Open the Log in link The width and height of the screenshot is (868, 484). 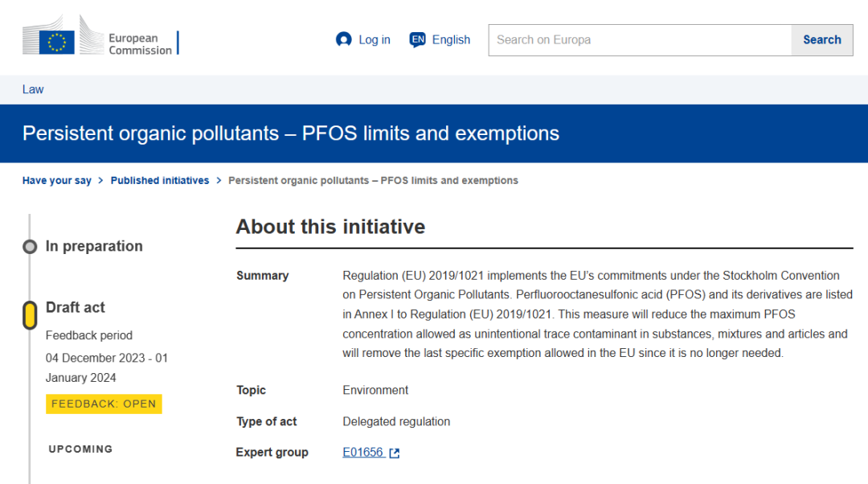[374, 39]
